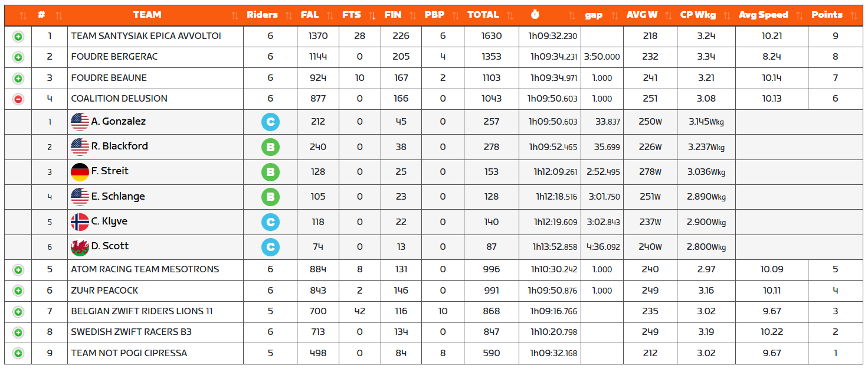Sort by CP Wkg header
The image size is (868, 368).
point(697,15)
